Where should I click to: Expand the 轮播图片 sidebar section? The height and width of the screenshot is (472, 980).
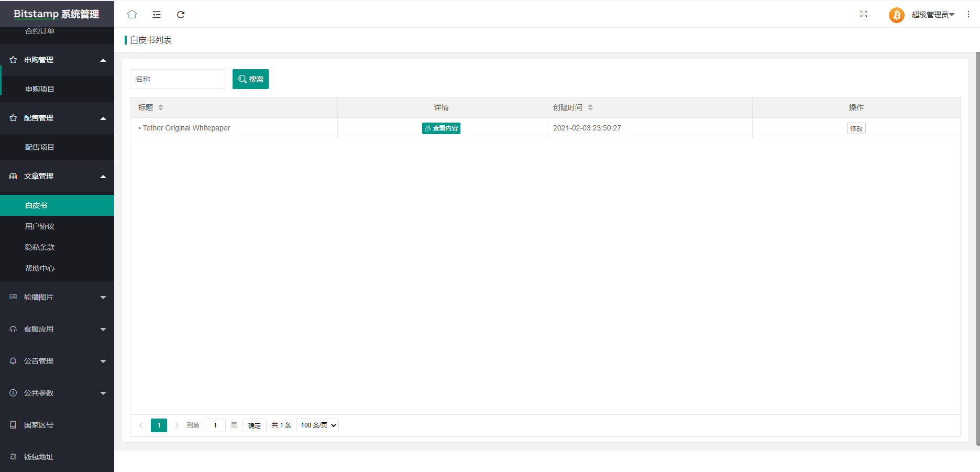[57, 297]
